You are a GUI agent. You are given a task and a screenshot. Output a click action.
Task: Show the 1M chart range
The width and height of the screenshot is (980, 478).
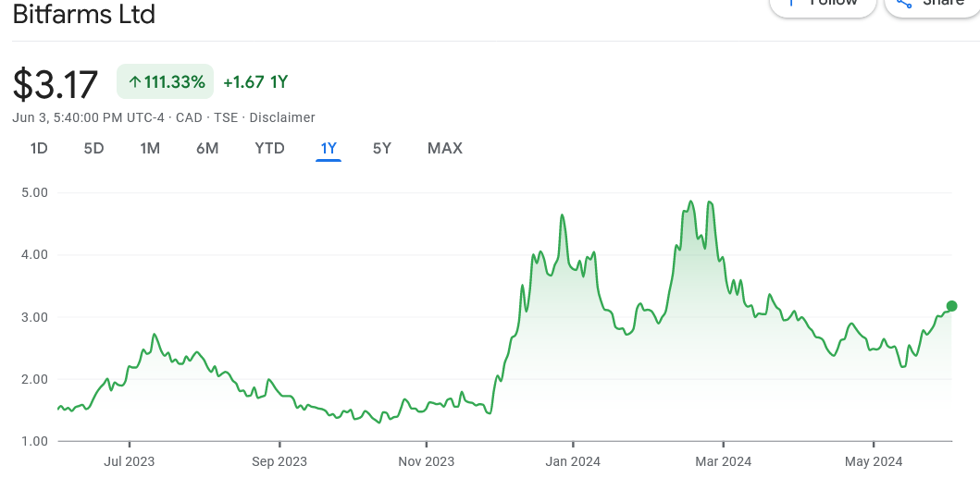coord(150,148)
